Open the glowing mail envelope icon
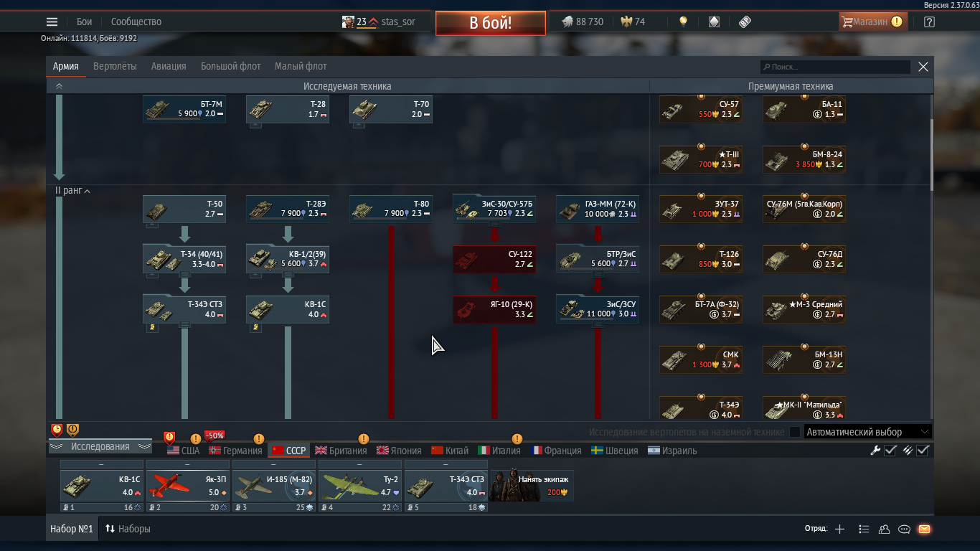Image resolution: width=980 pixels, height=551 pixels. pos(924,529)
